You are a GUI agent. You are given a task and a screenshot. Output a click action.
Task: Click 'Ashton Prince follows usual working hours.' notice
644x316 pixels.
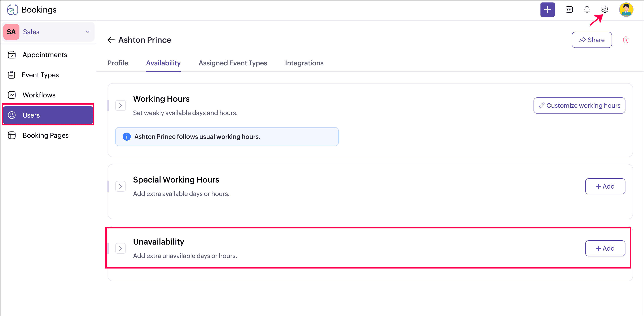pos(227,136)
